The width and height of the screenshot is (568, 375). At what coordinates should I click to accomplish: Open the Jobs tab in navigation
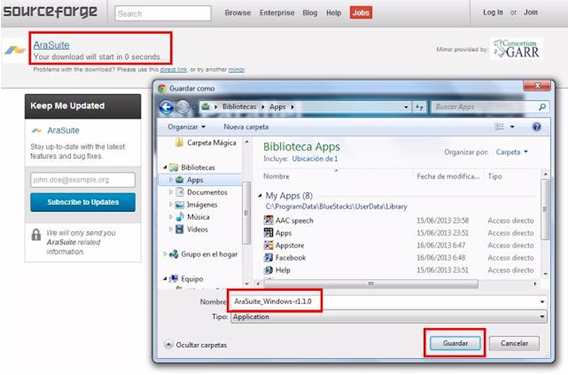pyautogui.click(x=361, y=13)
